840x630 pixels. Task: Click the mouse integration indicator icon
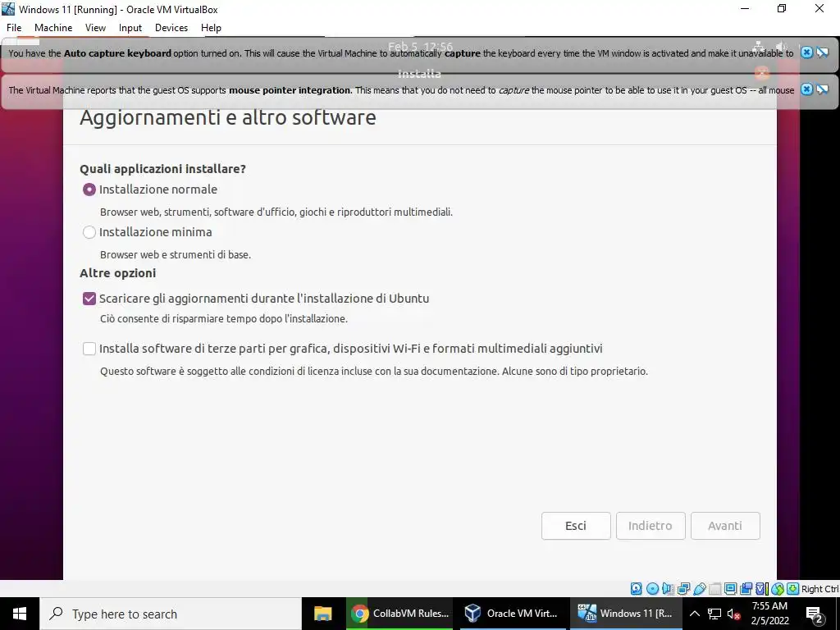click(778, 589)
